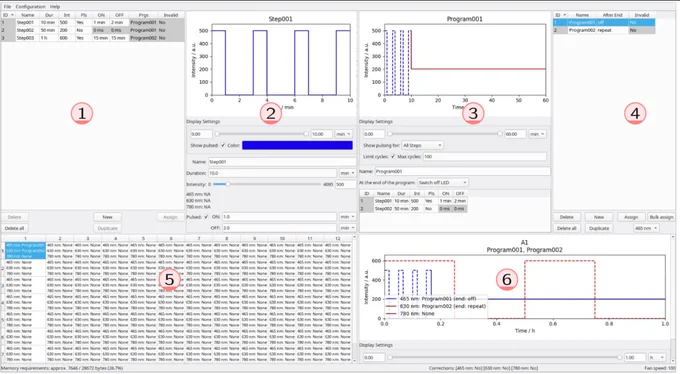Select Step002 row with Dur 50 min in steps list
This screenshot has width=680, height=374.
pyautogui.click(x=92, y=30)
